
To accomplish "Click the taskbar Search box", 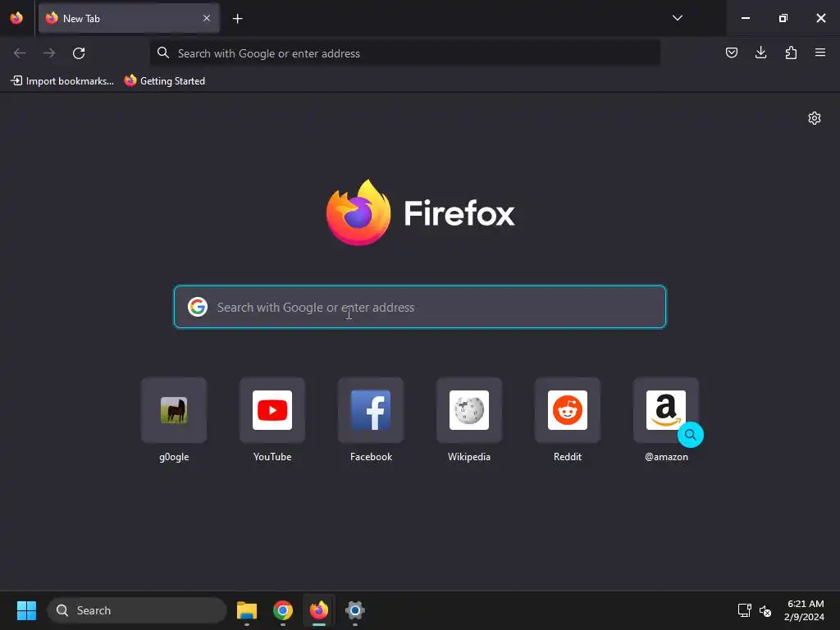I will [137, 610].
